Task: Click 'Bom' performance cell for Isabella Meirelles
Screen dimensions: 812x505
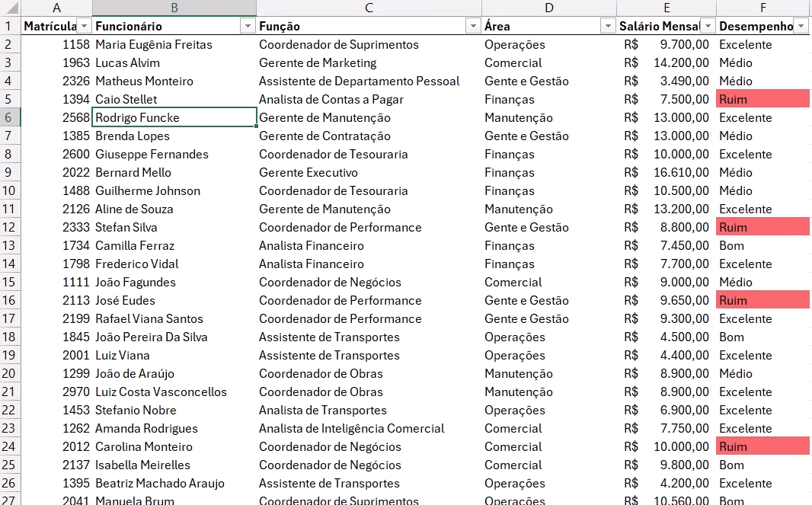Action: pos(762,465)
